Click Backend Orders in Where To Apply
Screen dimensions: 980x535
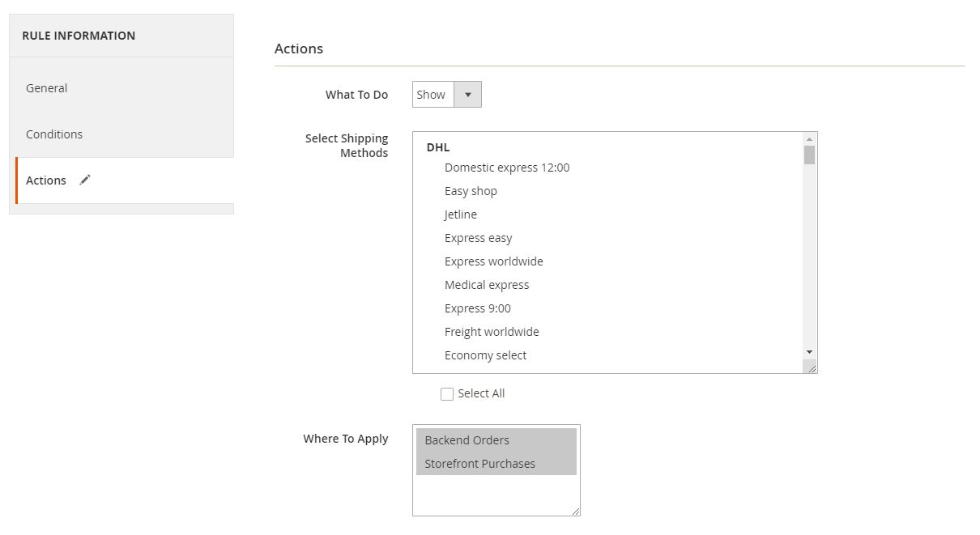point(467,440)
